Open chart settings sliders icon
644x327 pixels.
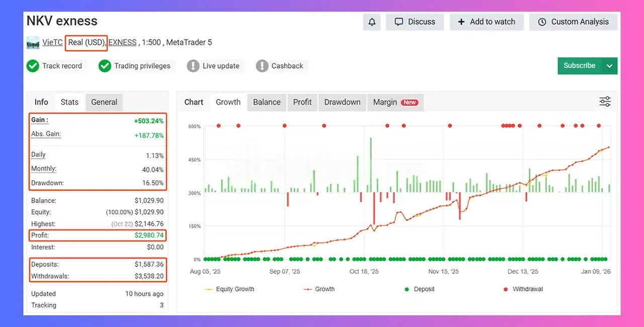605,102
